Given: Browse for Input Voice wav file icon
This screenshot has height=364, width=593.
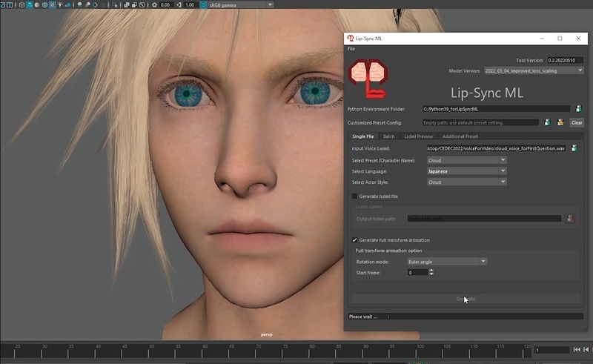Looking at the screenshot, I should point(574,148).
